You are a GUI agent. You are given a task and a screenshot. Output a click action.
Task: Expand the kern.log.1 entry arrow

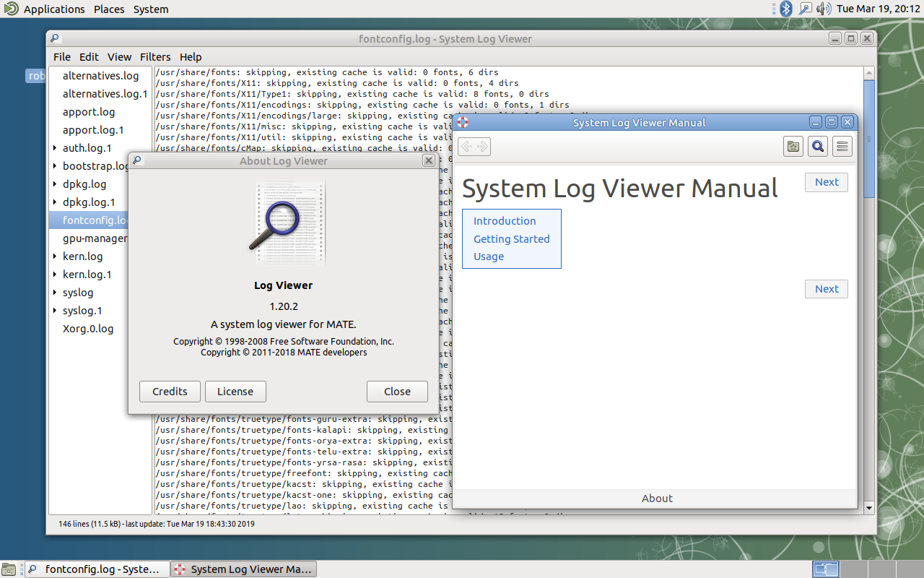pyautogui.click(x=55, y=275)
